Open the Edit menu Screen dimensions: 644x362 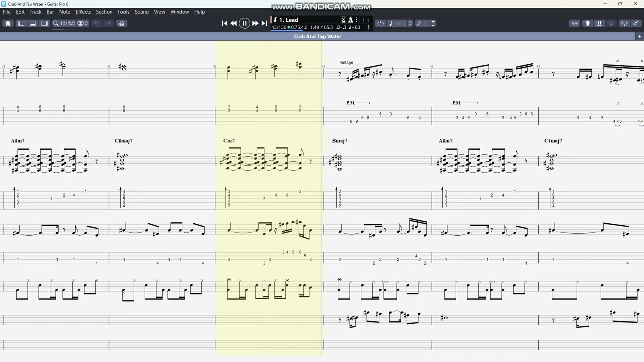click(20, 12)
